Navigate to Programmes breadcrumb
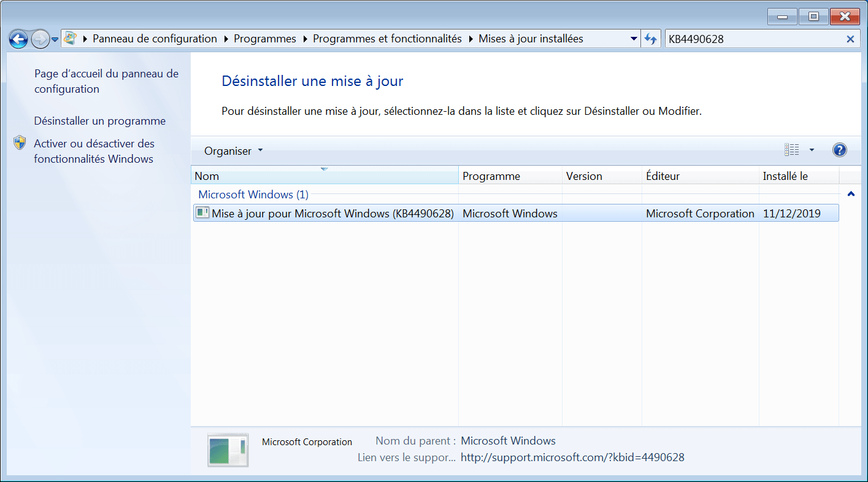The image size is (868, 482). (x=265, y=39)
